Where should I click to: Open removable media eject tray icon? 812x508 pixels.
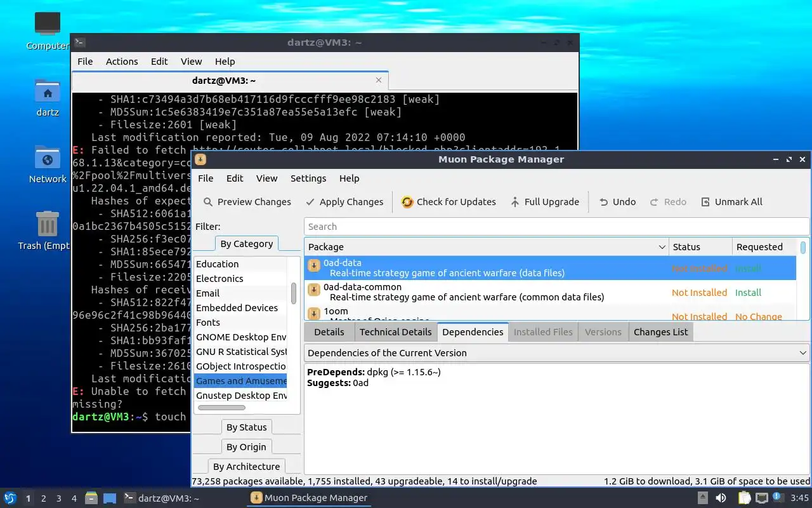[702, 498]
